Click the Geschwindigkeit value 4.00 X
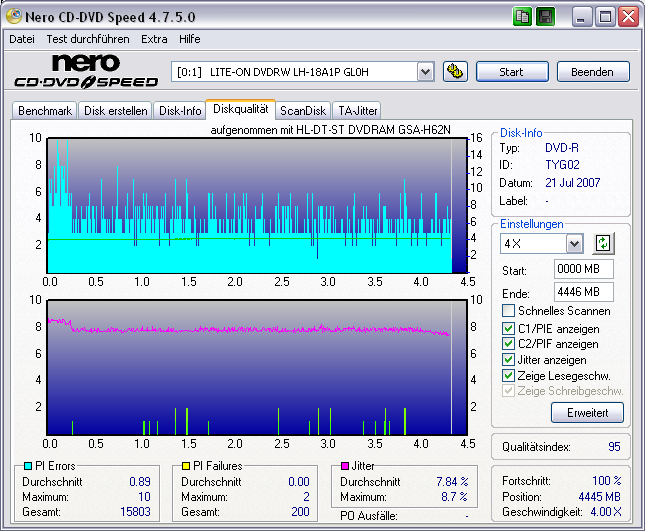The height and width of the screenshot is (531, 645). pyautogui.click(x=606, y=512)
